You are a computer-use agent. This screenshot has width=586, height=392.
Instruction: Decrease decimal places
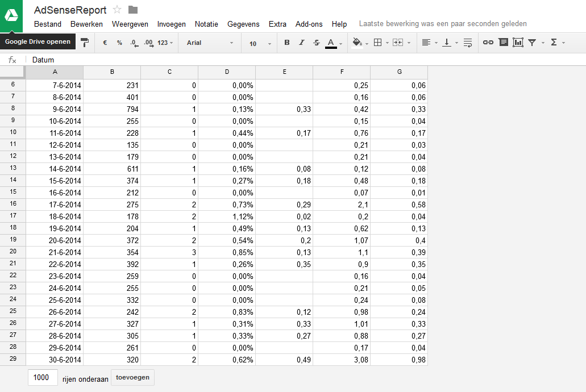[134, 43]
